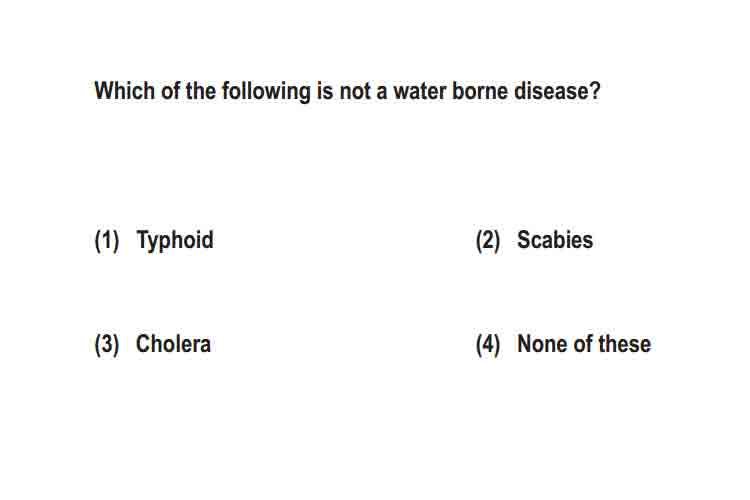Select answer option Typhoid
750x500 pixels.
point(175,240)
